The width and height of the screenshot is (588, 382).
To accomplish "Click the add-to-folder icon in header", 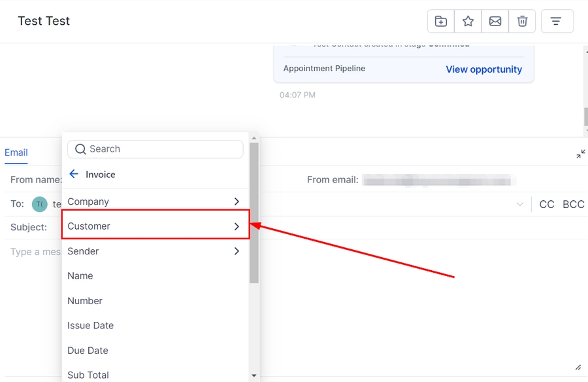I will click(x=441, y=22).
